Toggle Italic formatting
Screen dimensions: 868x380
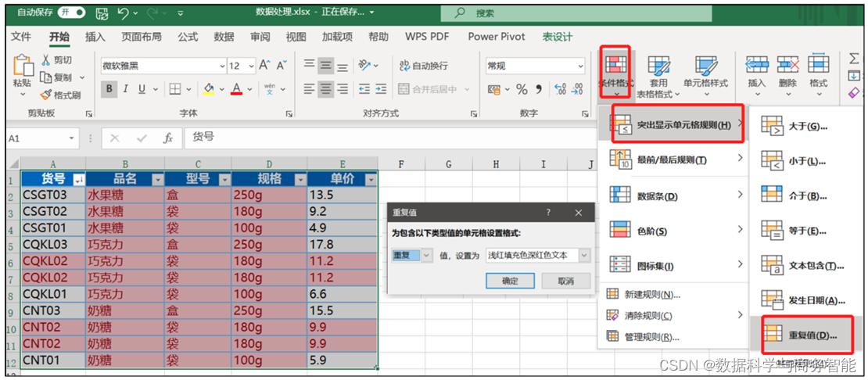tap(126, 88)
